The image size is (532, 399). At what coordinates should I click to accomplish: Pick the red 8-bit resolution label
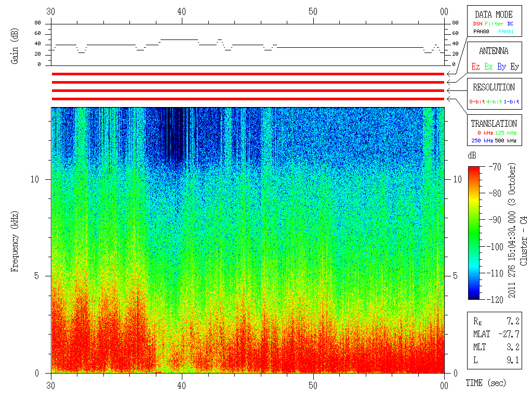(477, 101)
